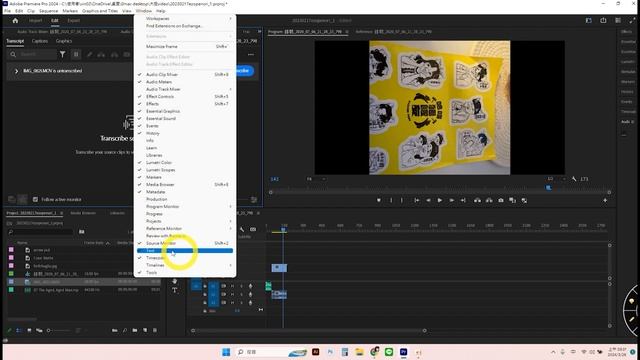
Task: Click the blue Transcribe button
Action: point(244,71)
